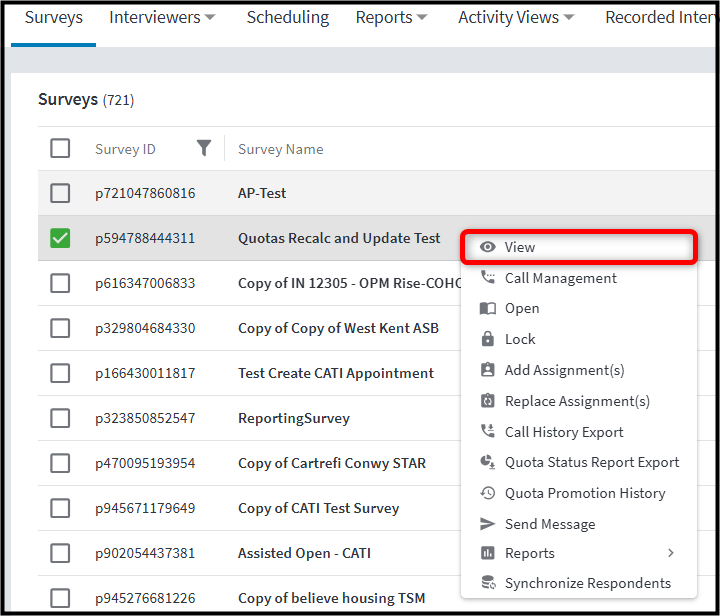Click the Call History Export phone icon
Screen dimensions: 720x616
[487, 431]
